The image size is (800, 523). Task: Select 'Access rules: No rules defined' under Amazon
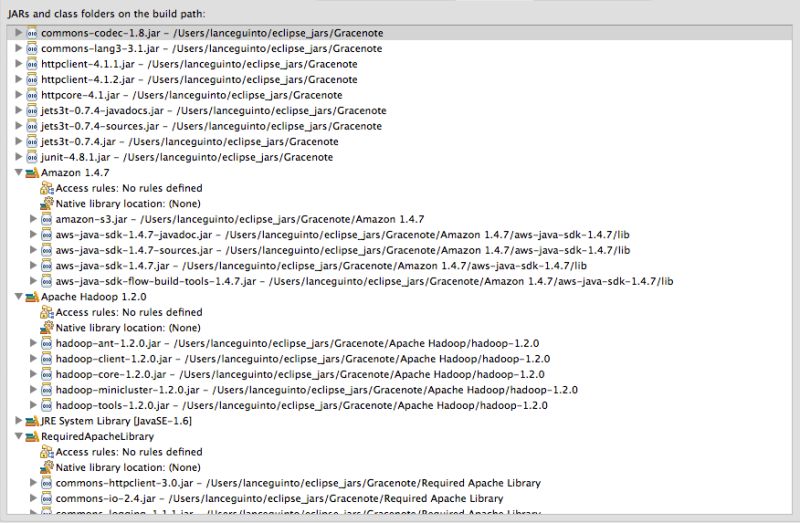click(129, 188)
